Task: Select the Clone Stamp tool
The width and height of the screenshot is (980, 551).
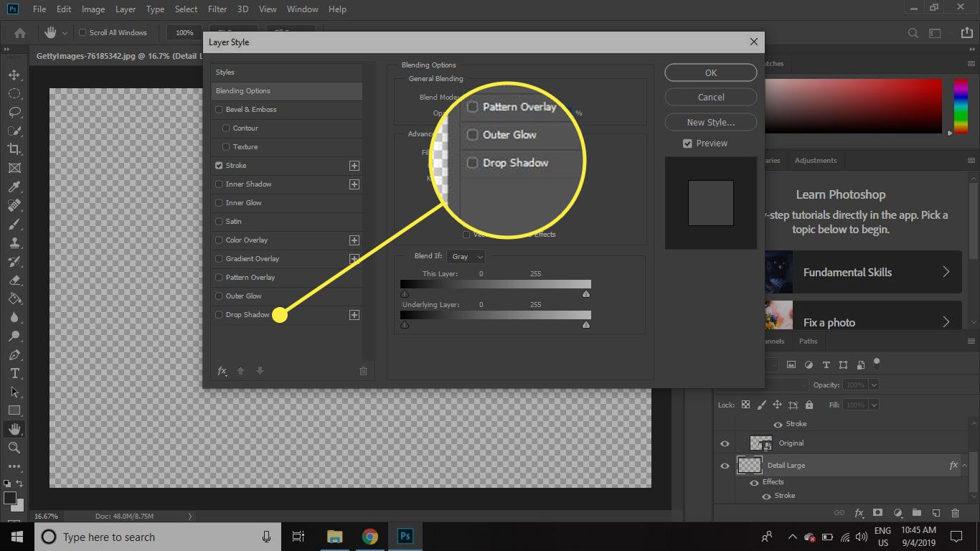Action: pyautogui.click(x=14, y=242)
